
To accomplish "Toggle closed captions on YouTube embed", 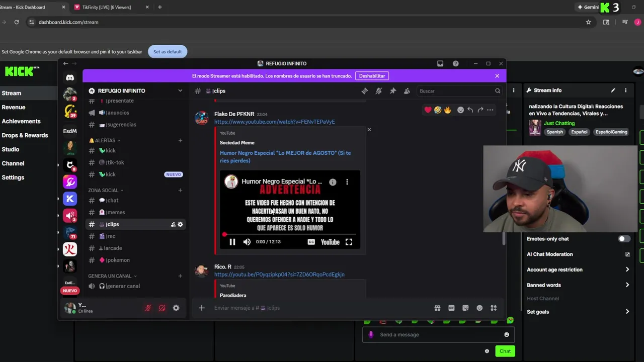I will pyautogui.click(x=311, y=242).
